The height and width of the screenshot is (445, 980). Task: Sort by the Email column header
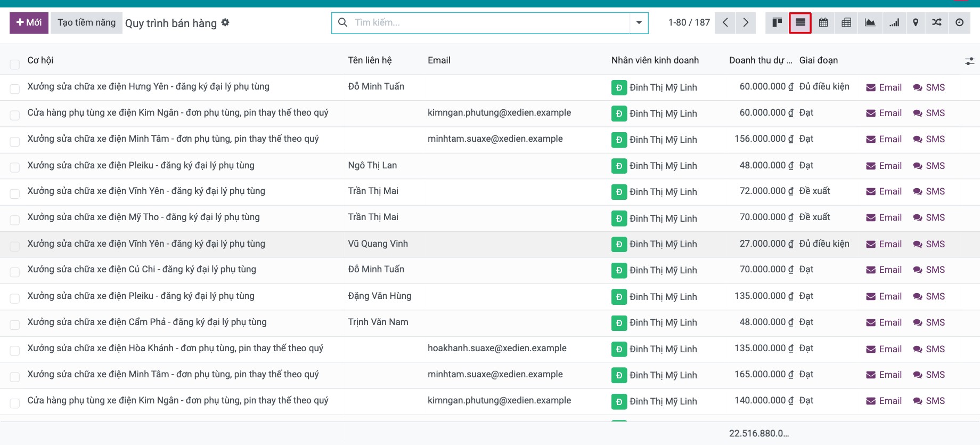pos(439,60)
